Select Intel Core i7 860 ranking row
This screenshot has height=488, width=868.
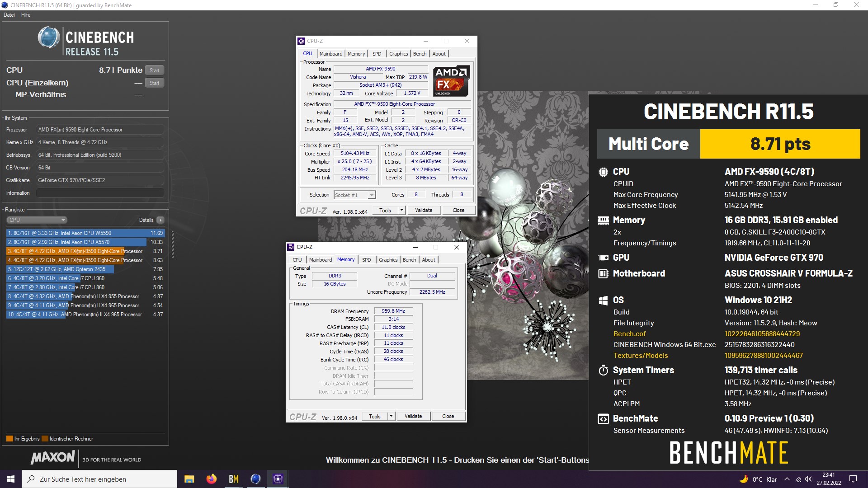pyautogui.click(x=85, y=287)
